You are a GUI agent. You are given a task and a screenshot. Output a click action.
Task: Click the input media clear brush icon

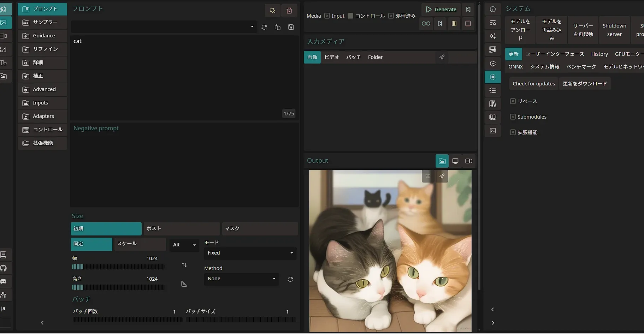442,57
